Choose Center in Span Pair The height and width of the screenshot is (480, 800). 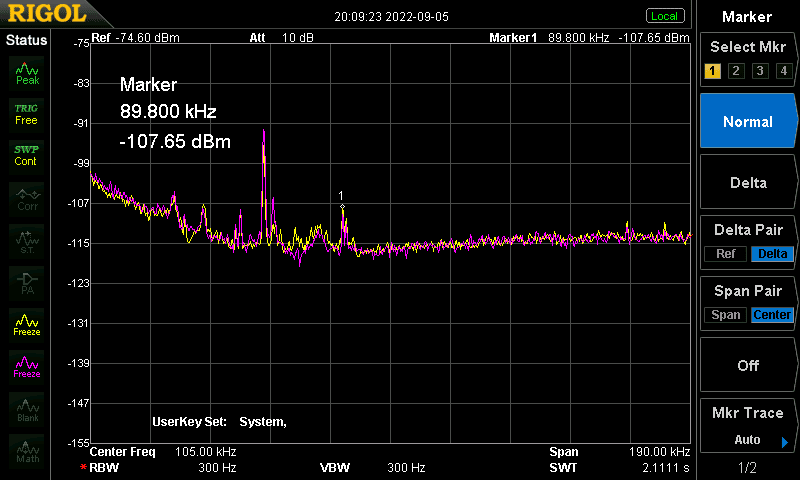click(772, 315)
